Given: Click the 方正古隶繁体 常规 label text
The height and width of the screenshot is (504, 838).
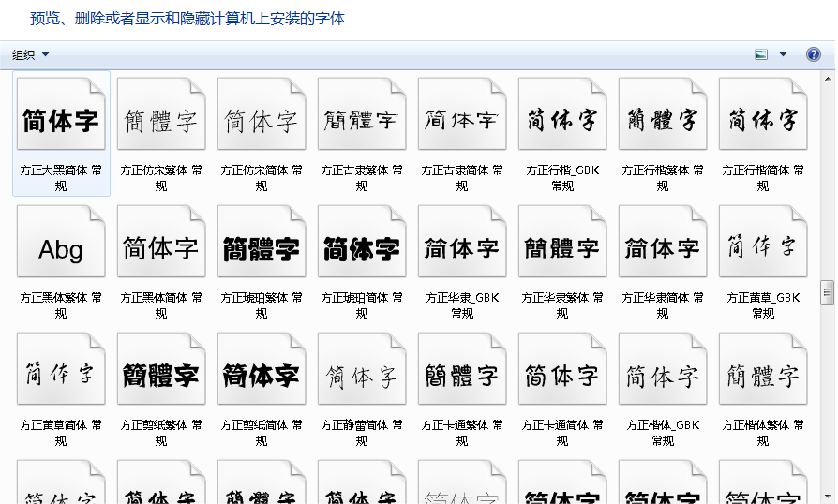Looking at the screenshot, I should 362,178.
